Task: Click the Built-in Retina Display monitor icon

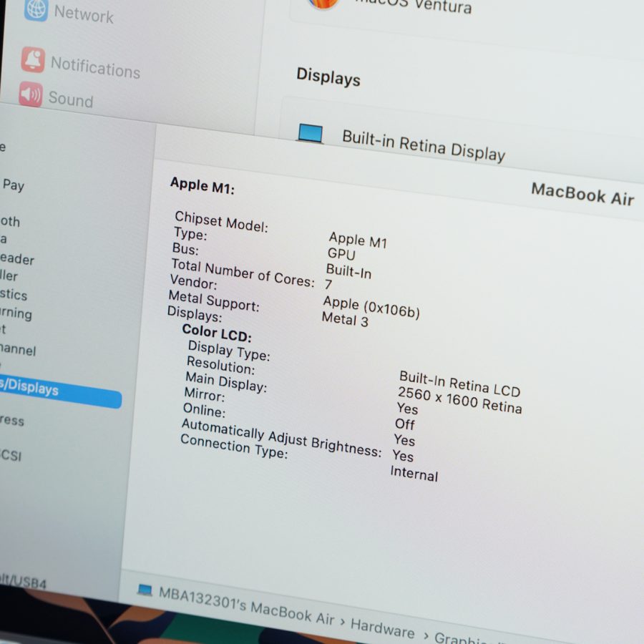Action: tap(311, 134)
